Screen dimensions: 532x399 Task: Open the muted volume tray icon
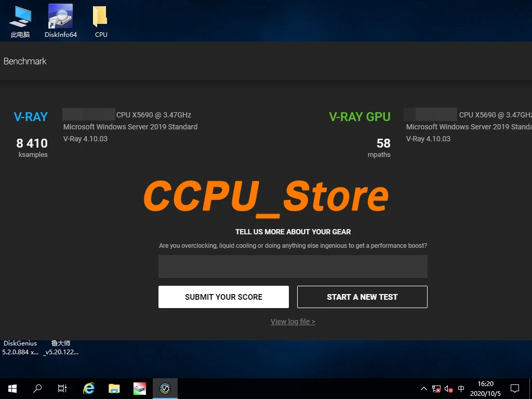pos(448,389)
